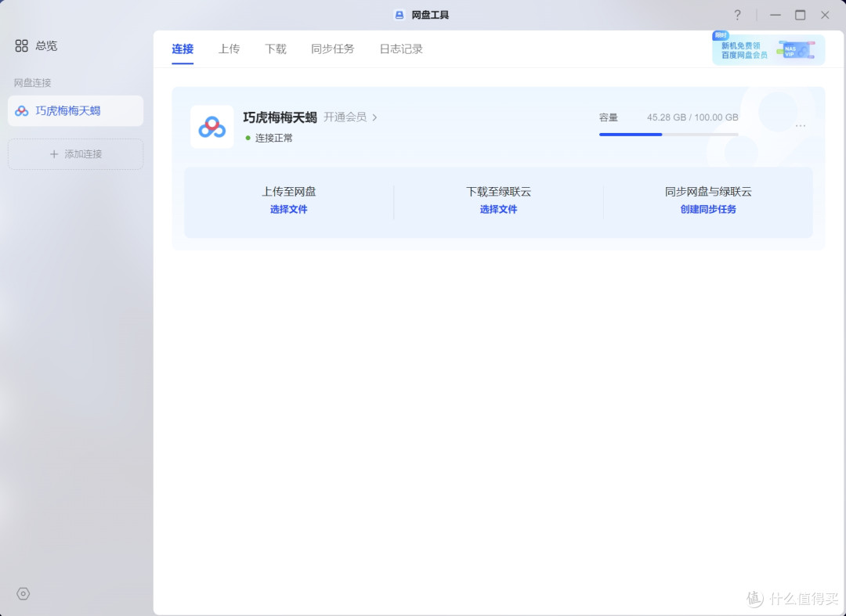Image resolution: width=846 pixels, height=616 pixels.
Task: Open the three-dot more options menu
Action: coord(800,125)
